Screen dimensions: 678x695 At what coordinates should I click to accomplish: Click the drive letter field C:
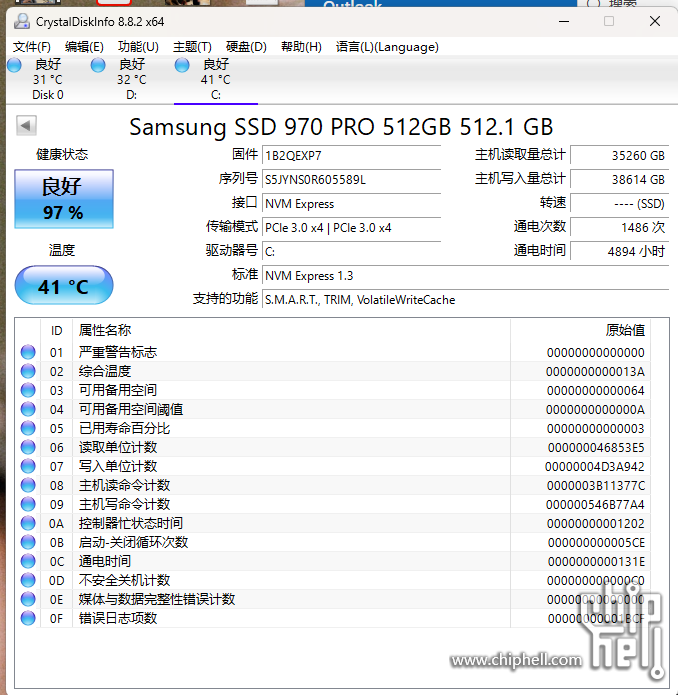click(x=351, y=251)
